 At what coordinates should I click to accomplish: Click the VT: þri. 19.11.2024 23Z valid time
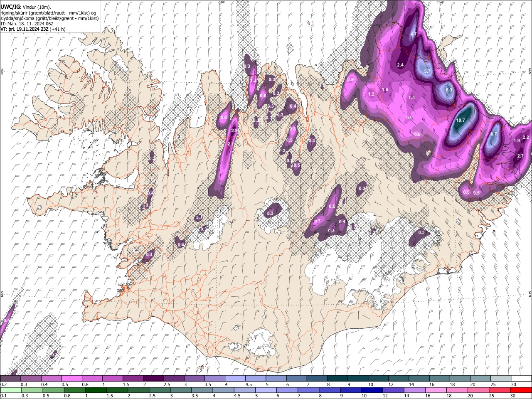[x=24, y=29]
